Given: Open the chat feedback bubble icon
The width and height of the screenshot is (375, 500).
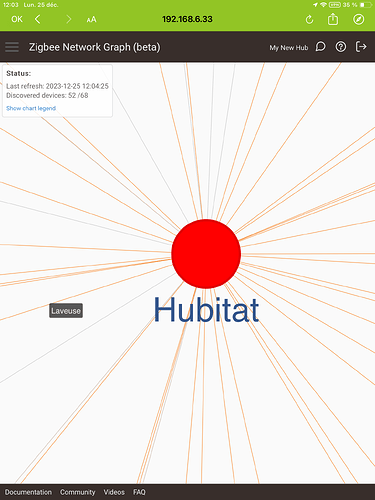Looking at the screenshot, I should point(320,47).
